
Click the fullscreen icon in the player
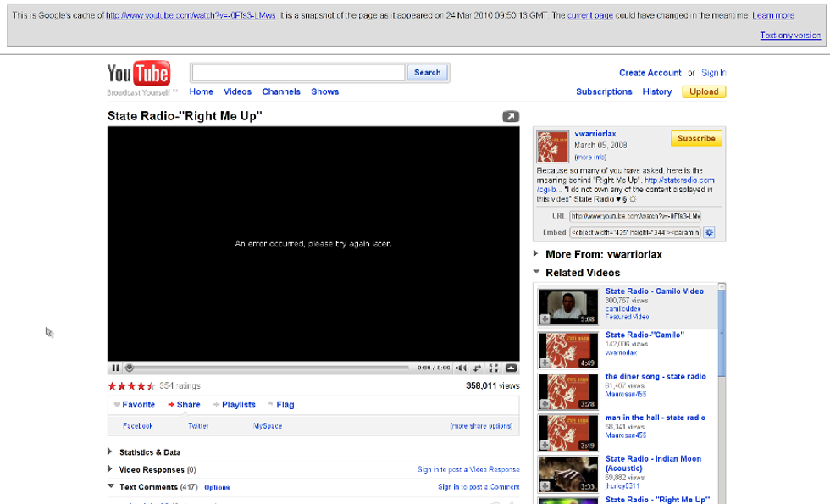point(494,368)
